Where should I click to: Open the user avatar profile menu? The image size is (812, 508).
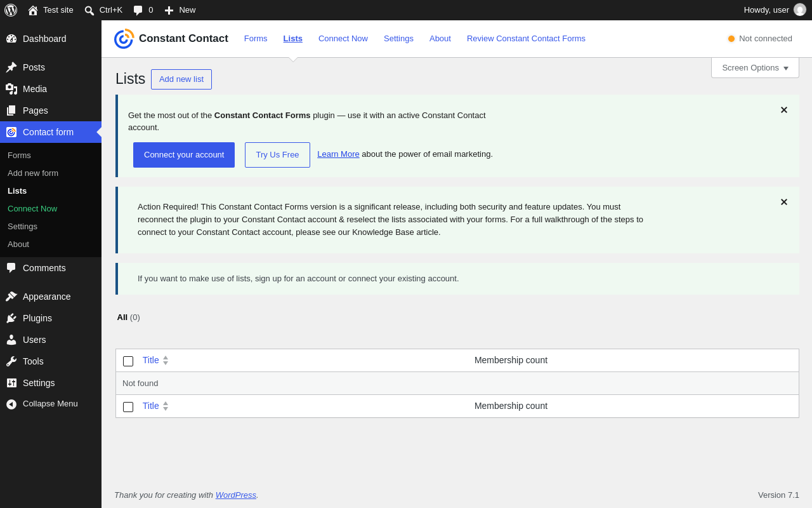point(800,10)
